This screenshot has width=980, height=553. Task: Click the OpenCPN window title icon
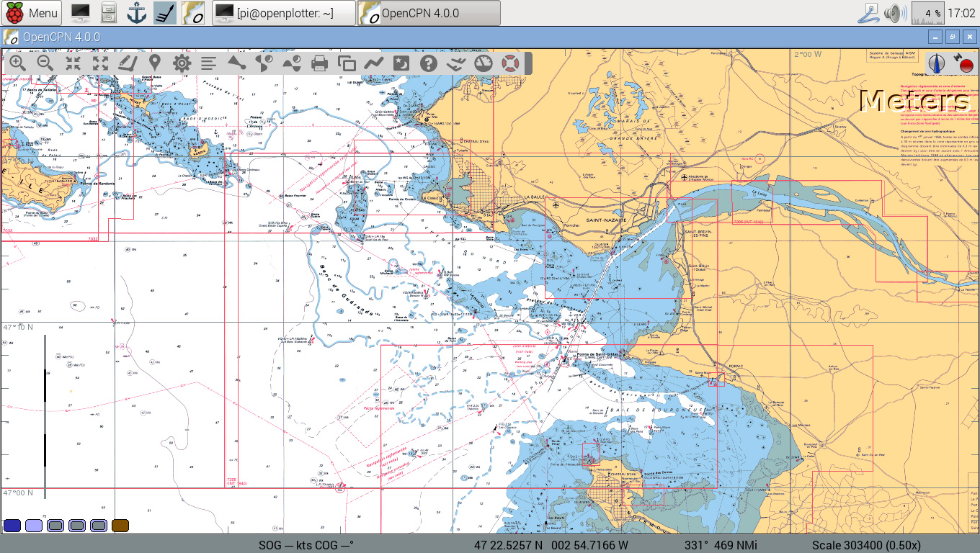pyautogui.click(x=11, y=37)
